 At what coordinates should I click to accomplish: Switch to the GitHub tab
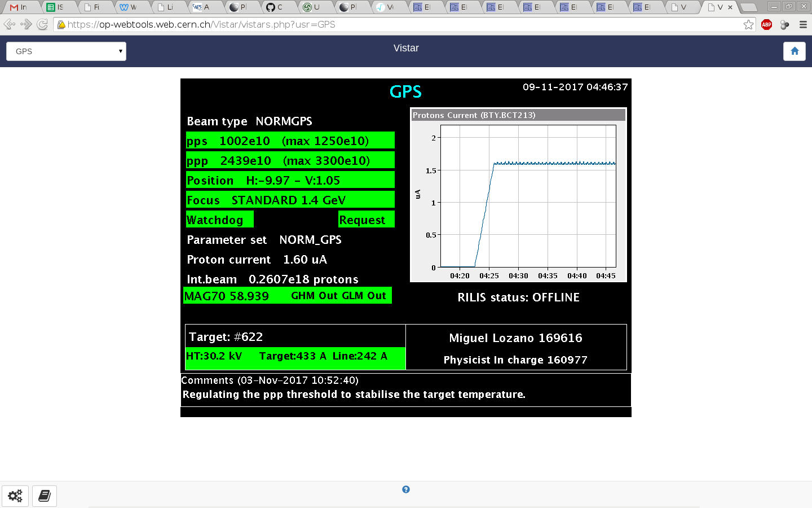(x=275, y=7)
